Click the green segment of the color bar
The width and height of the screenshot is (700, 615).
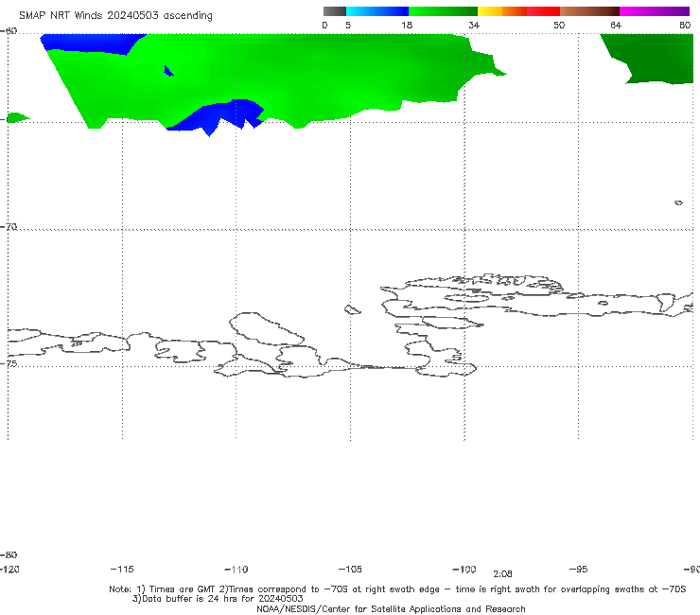[x=443, y=11]
